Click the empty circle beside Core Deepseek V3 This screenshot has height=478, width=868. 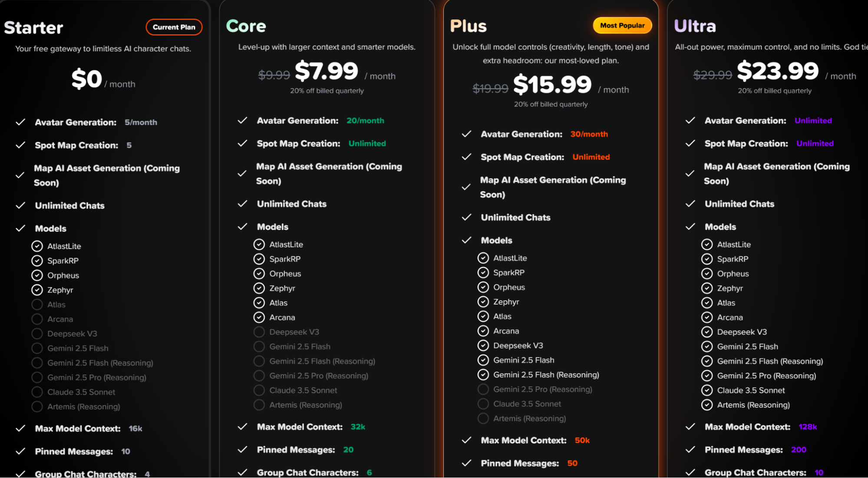pyautogui.click(x=259, y=332)
